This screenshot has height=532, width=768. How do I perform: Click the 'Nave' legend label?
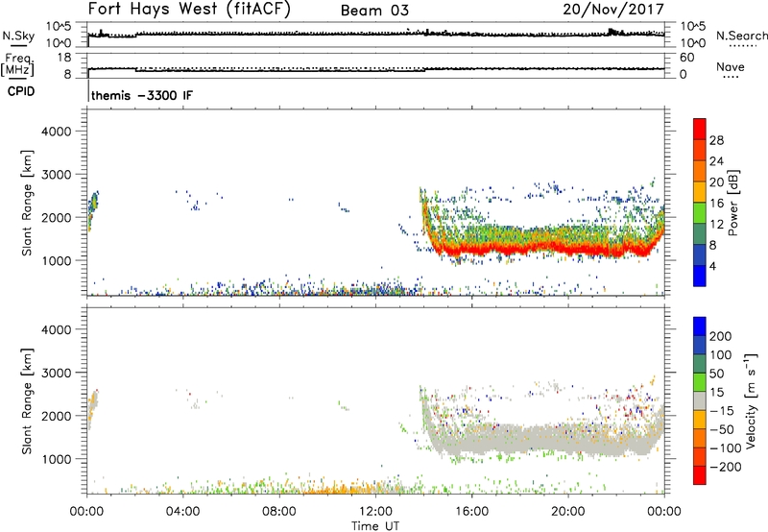click(731, 66)
